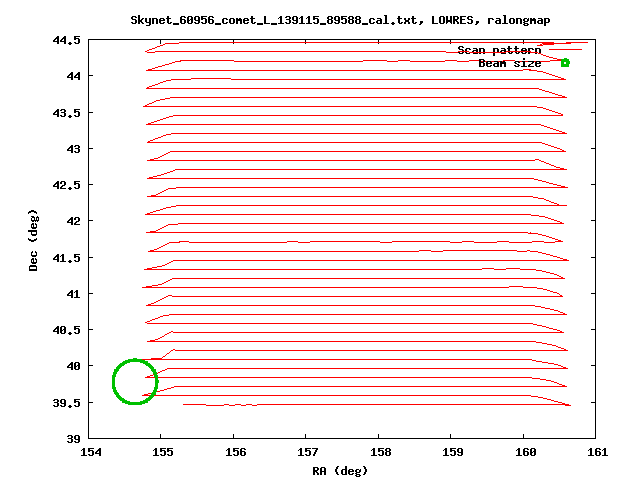The image size is (640, 480).
Task: Select the 'Beam size' legend label
Action: [x=509, y=63]
